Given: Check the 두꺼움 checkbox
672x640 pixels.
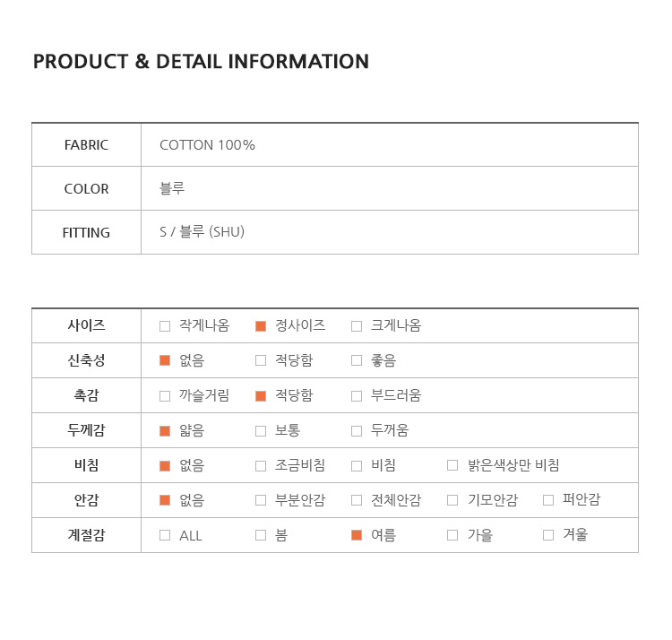Looking at the screenshot, I should pos(357,431).
